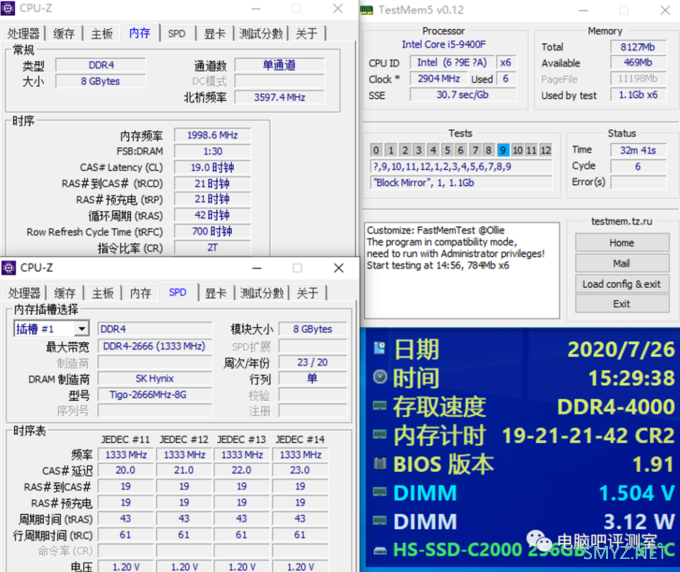This screenshot has width=680, height=572.
Task: Click the 最大带宽 field DDR4-2666 (1333 MHz)
Action: [154, 346]
